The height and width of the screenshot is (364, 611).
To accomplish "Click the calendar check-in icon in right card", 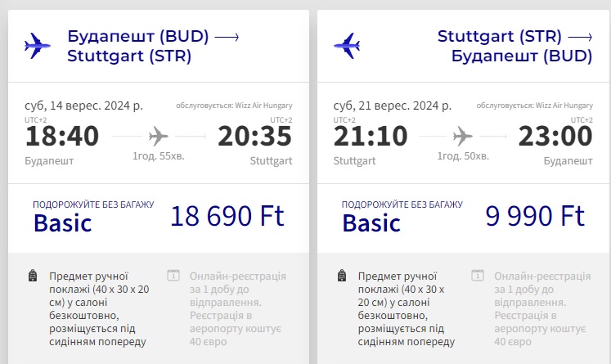I will [478, 276].
